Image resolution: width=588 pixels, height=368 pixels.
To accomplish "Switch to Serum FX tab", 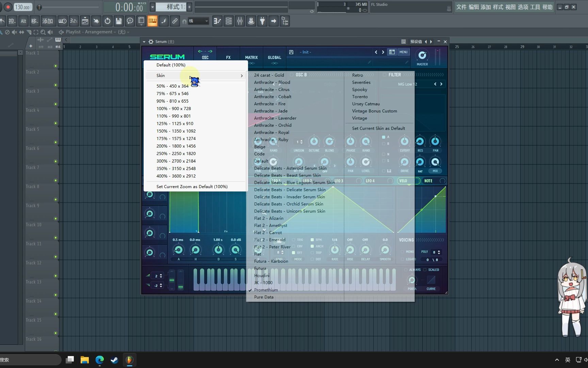I will 228,58.
